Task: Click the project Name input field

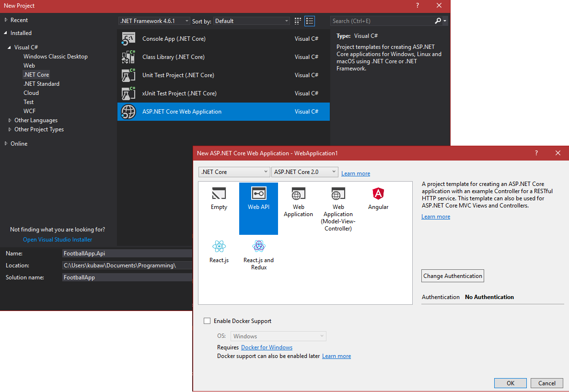Action: [x=127, y=254]
